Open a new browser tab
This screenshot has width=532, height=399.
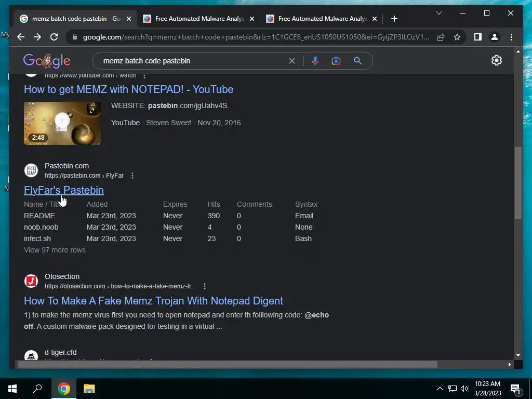point(394,19)
